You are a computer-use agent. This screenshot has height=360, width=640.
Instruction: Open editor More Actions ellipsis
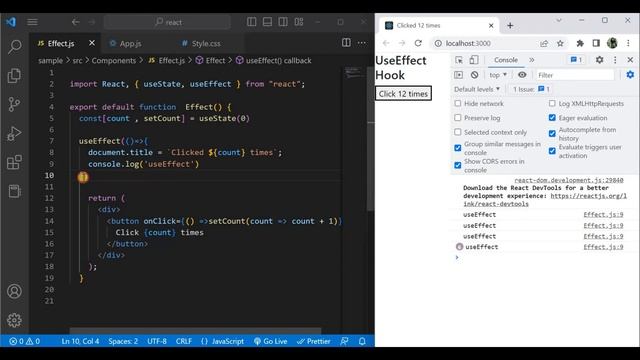click(362, 43)
